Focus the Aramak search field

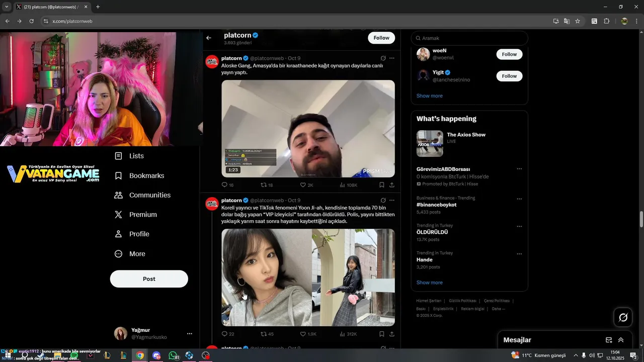469,38
